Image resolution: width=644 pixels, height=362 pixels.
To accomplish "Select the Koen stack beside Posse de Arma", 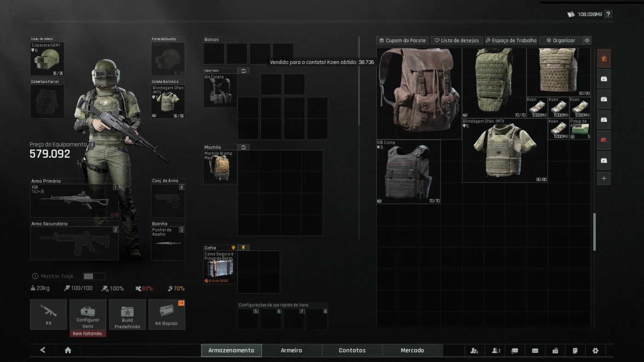I will click(x=559, y=129).
